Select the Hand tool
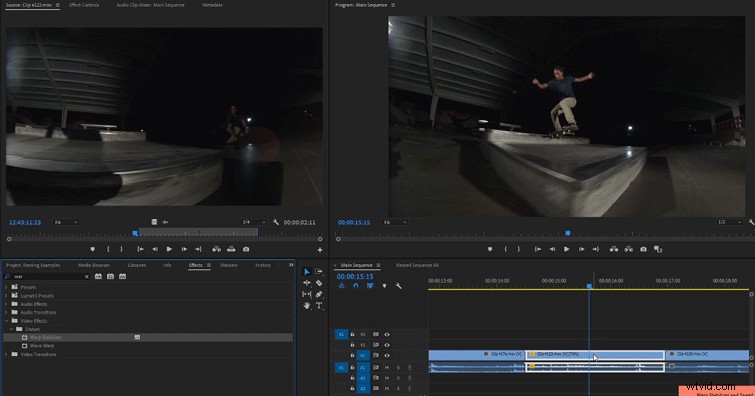This screenshot has height=396, width=755. coord(307,305)
